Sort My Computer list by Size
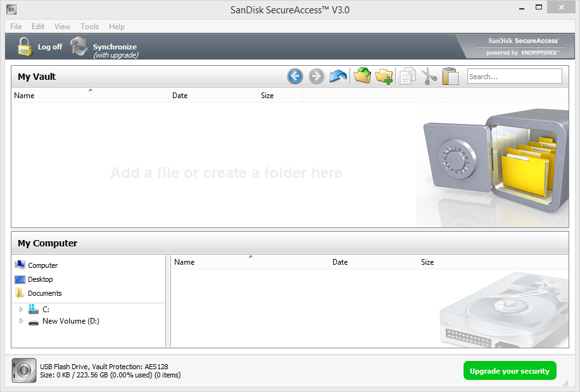The width and height of the screenshot is (580, 392). click(x=493, y=262)
